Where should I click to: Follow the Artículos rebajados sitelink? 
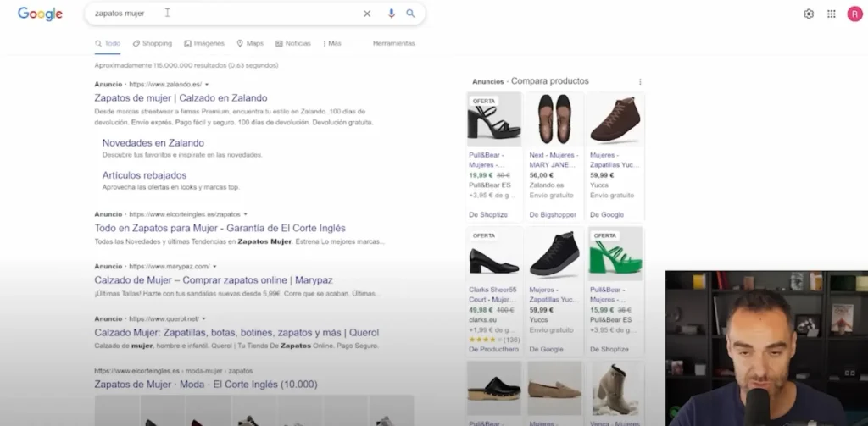pyautogui.click(x=144, y=175)
